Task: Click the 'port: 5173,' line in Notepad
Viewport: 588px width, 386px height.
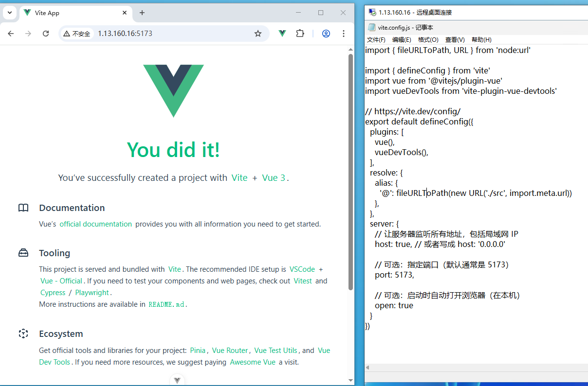Action: 394,275
